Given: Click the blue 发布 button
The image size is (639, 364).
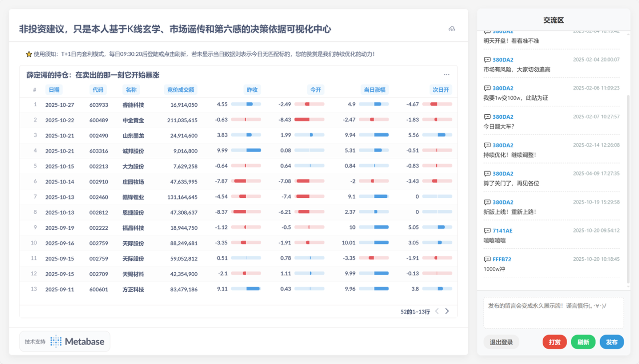Looking at the screenshot, I should pos(612,342).
